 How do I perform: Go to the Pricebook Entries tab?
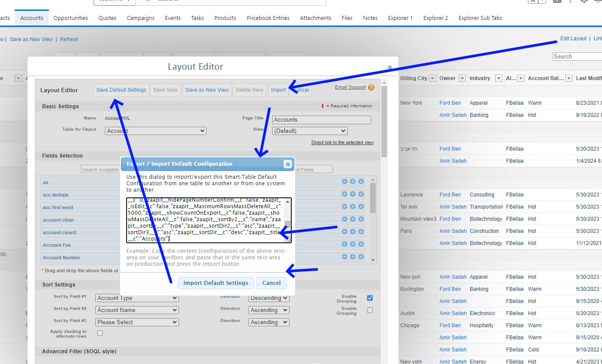pyautogui.click(x=268, y=18)
